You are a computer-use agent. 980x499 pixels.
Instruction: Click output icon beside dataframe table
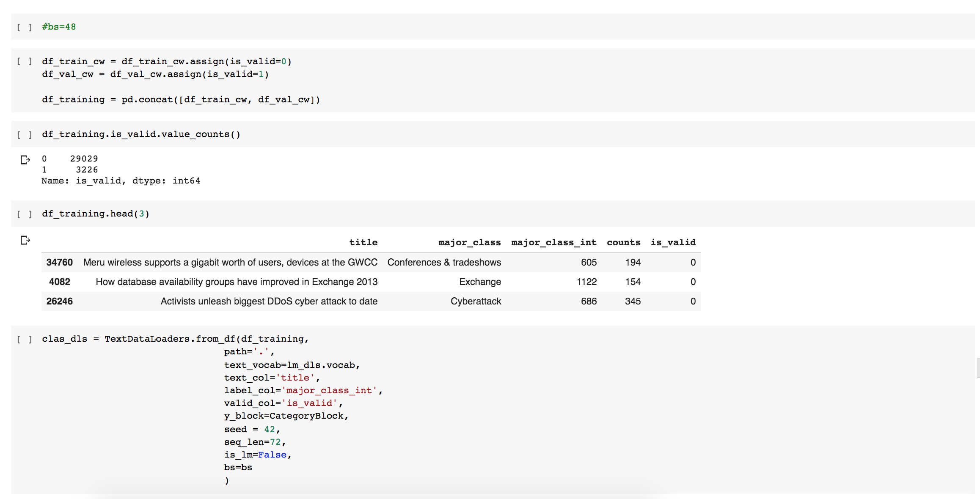[25, 240]
